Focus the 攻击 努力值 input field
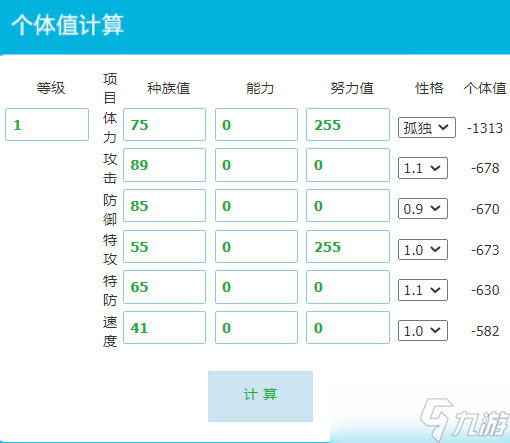 point(348,165)
